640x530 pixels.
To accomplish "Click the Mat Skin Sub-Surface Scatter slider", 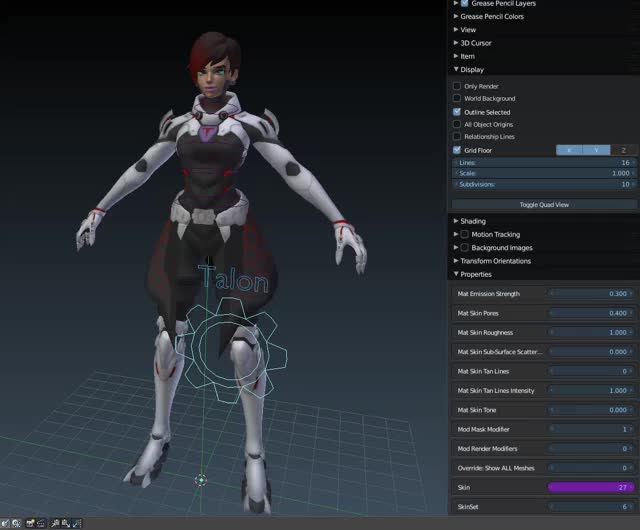I will pyautogui.click(x=591, y=352).
